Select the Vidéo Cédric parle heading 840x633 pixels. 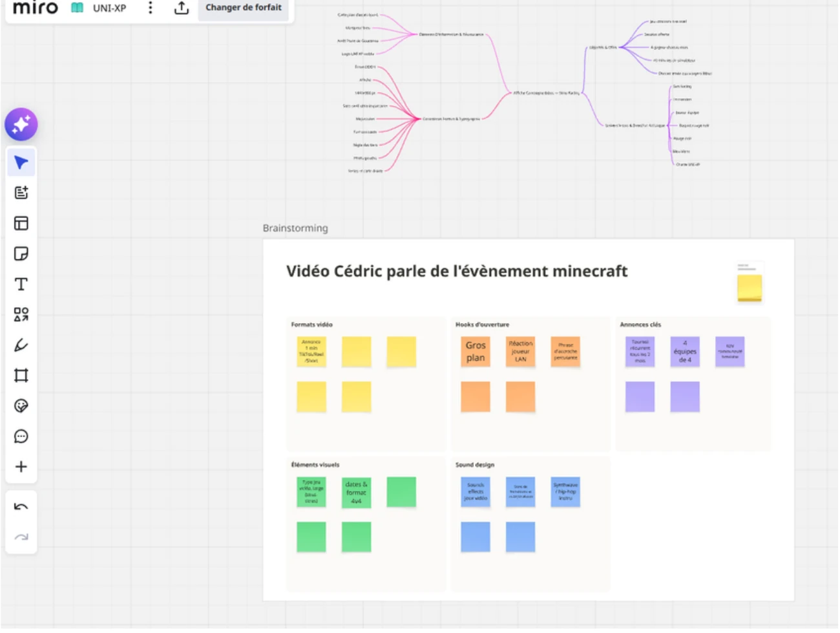tap(457, 271)
